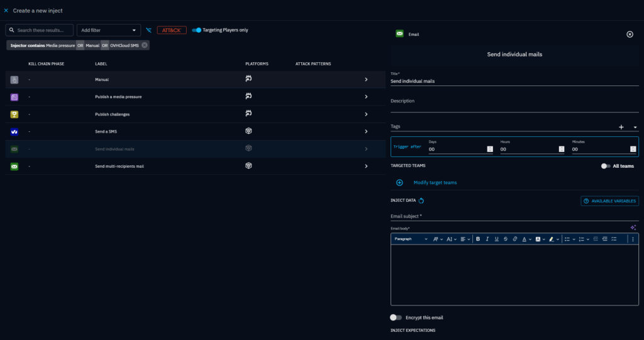Open the Paragraph style dropdown
The image size is (644, 340).
[x=411, y=239]
